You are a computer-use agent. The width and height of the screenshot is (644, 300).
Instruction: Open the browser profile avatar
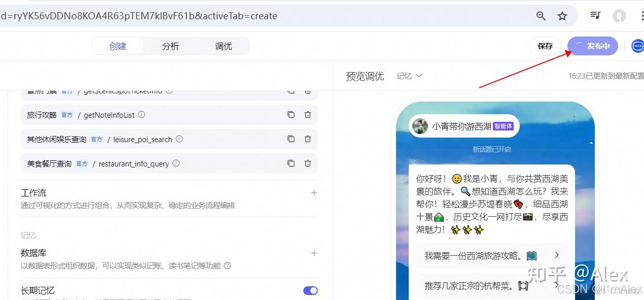619,16
